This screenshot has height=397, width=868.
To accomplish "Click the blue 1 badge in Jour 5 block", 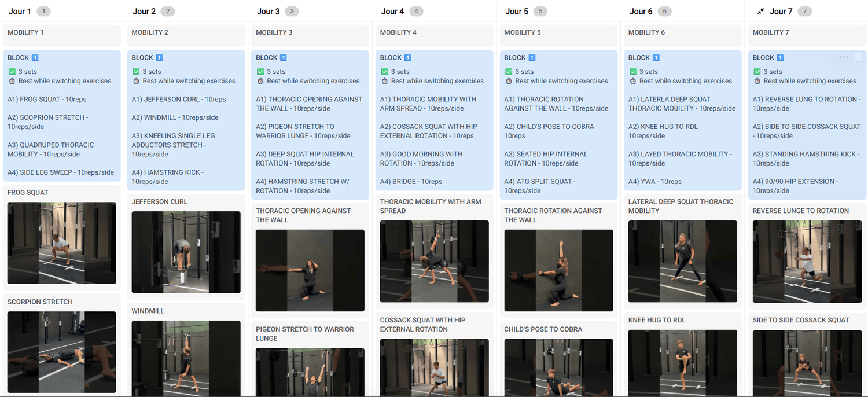I will tap(532, 57).
